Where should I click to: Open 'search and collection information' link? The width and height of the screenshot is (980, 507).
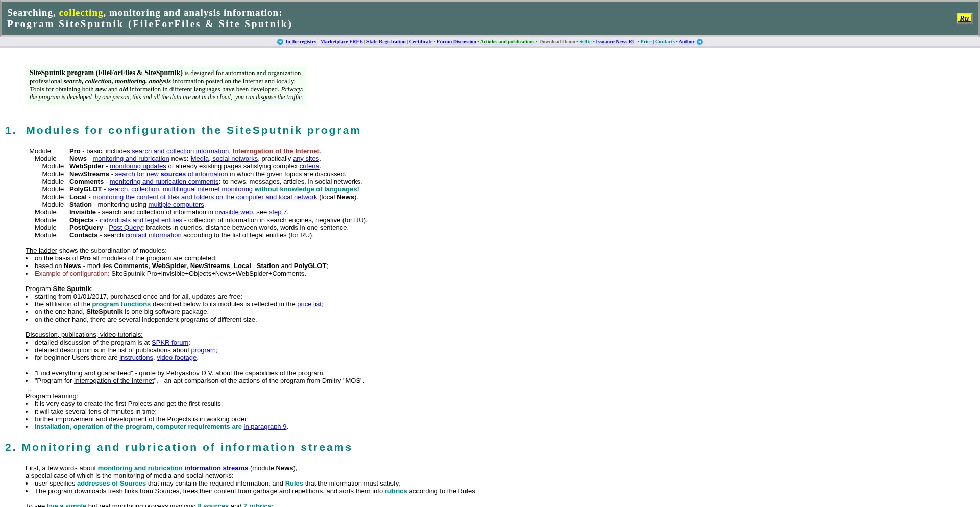pyautogui.click(x=180, y=151)
